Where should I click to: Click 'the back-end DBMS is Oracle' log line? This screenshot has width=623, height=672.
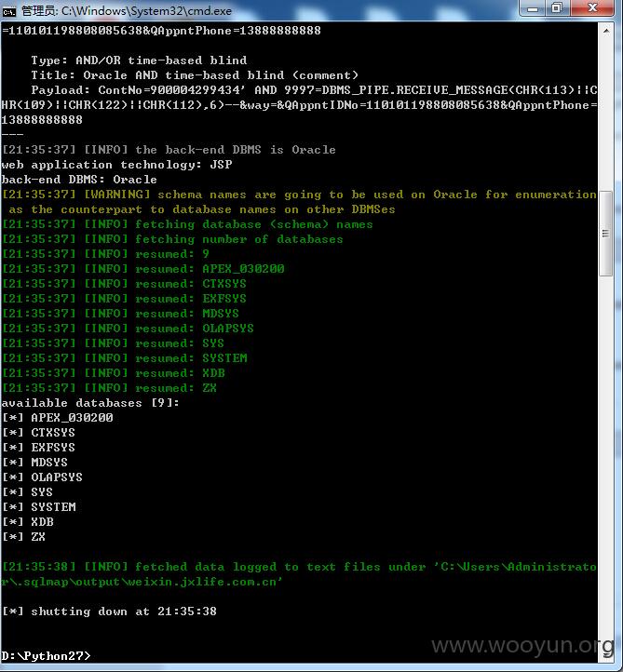169,150
